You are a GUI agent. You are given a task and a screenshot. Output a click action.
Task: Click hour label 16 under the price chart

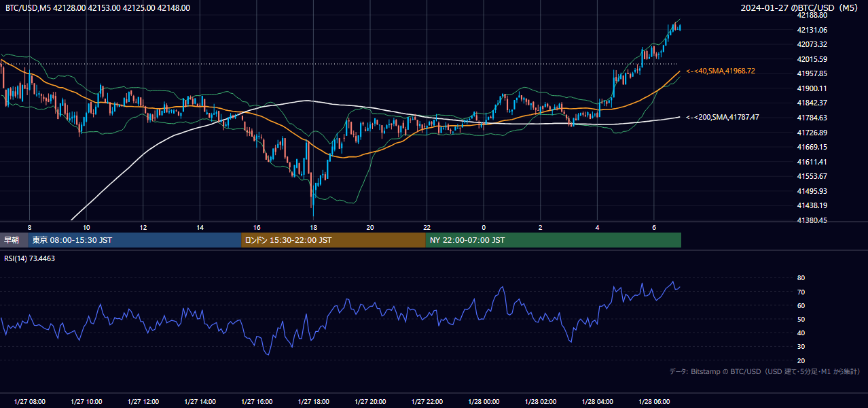(256, 227)
